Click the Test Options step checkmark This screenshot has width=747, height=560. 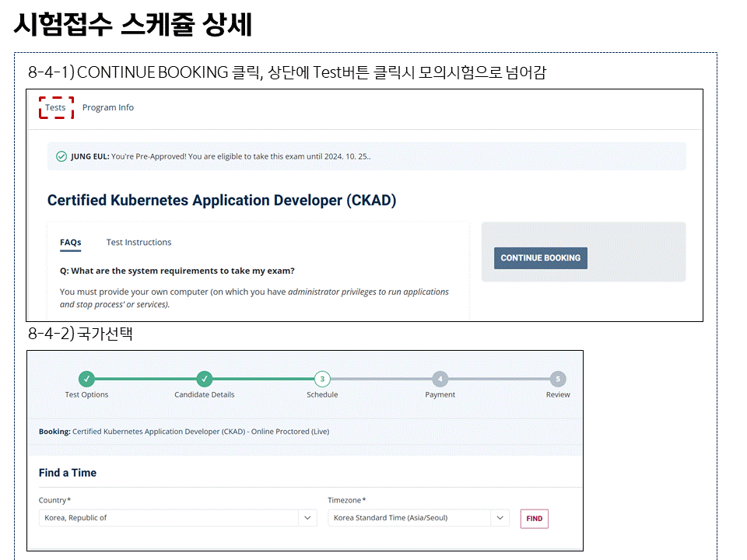[x=86, y=379]
